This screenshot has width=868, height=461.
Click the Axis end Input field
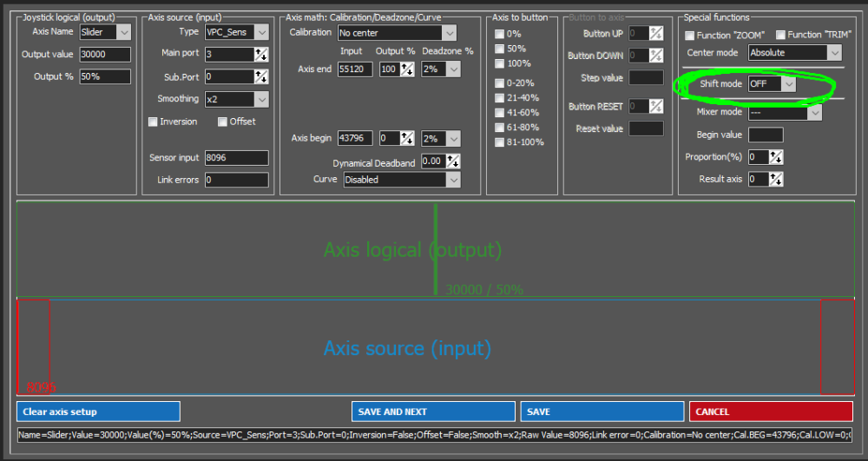pos(355,69)
